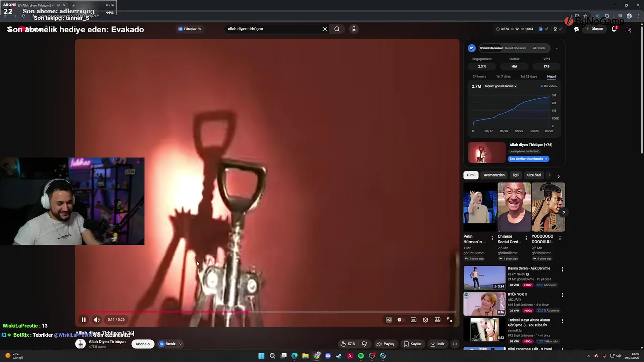Click See similar thumbnails button

528,159
